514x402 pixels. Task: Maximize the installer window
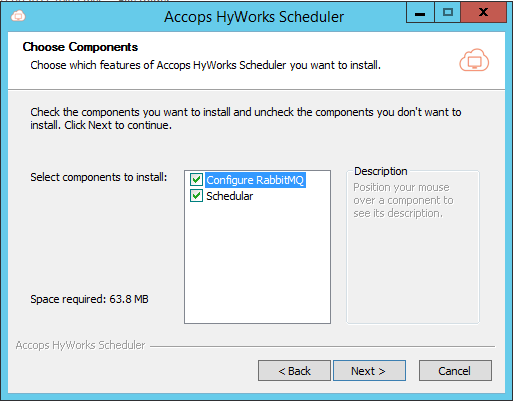[447, 13]
